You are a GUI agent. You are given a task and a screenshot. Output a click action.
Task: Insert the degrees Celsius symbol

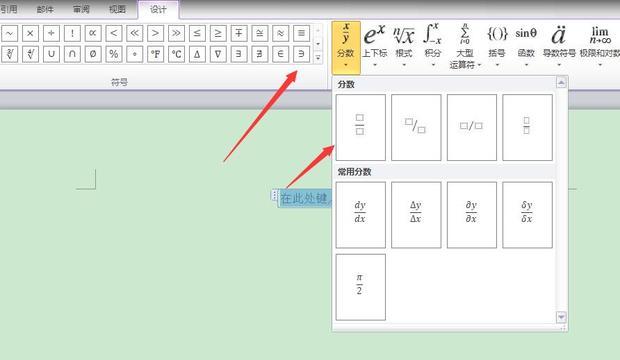point(176,54)
